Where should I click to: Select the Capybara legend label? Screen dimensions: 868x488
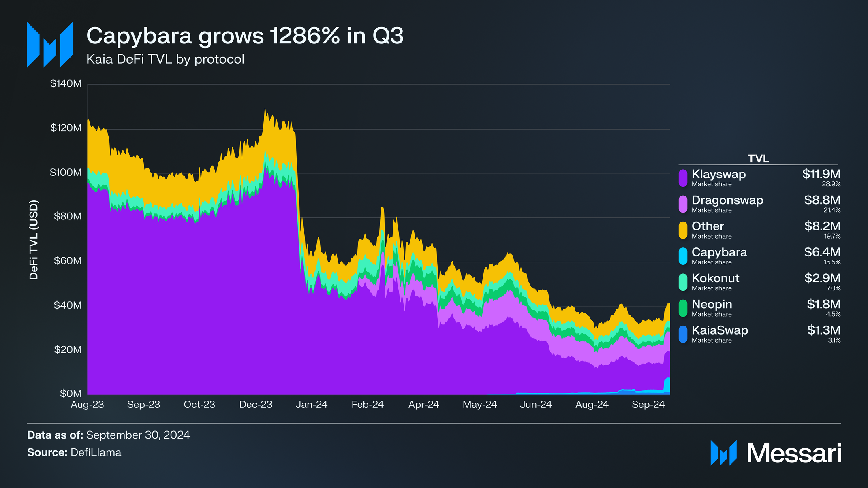tap(719, 252)
